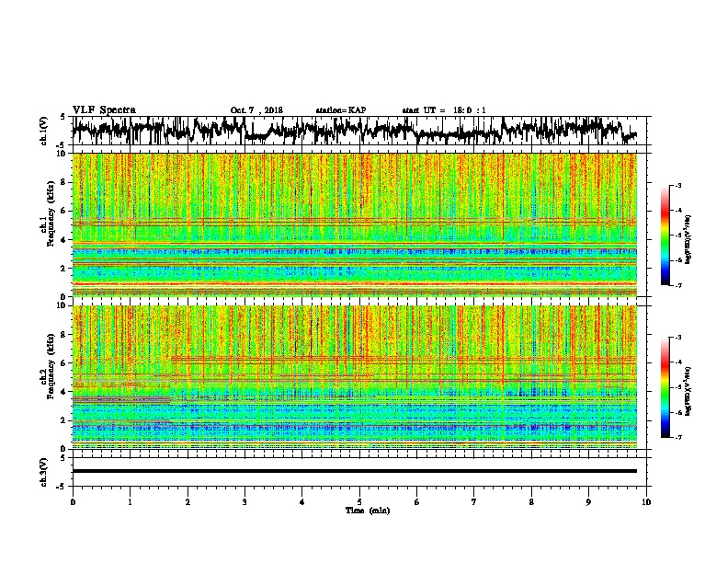Viewport: 728px width, 563px height.
Task: Click time axis tick label "7"
Action: coord(474,502)
